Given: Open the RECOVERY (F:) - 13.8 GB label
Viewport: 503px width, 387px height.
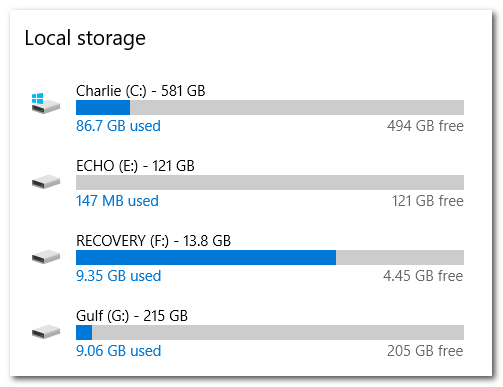Looking at the screenshot, I should pos(153,241).
